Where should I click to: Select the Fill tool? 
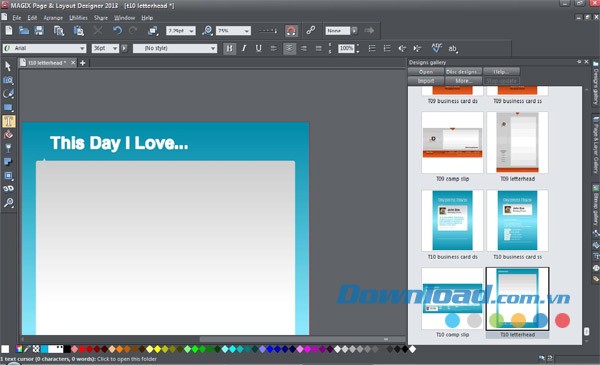click(x=8, y=135)
